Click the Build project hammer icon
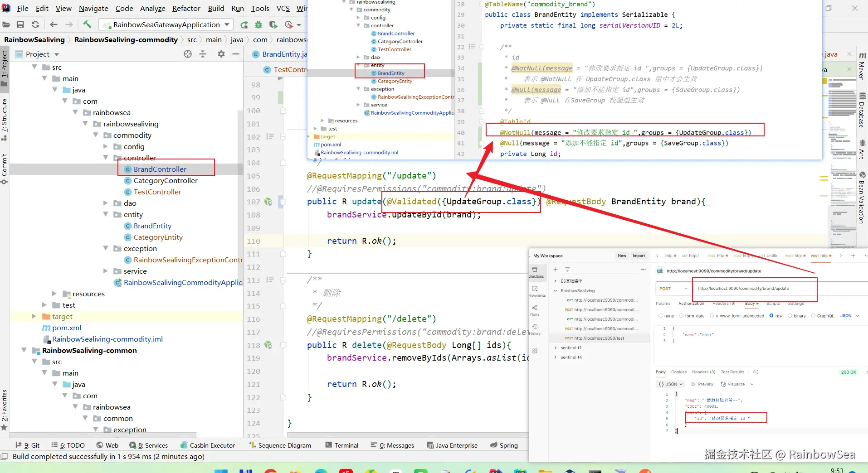The height and width of the screenshot is (473, 868). click(87, 24)
